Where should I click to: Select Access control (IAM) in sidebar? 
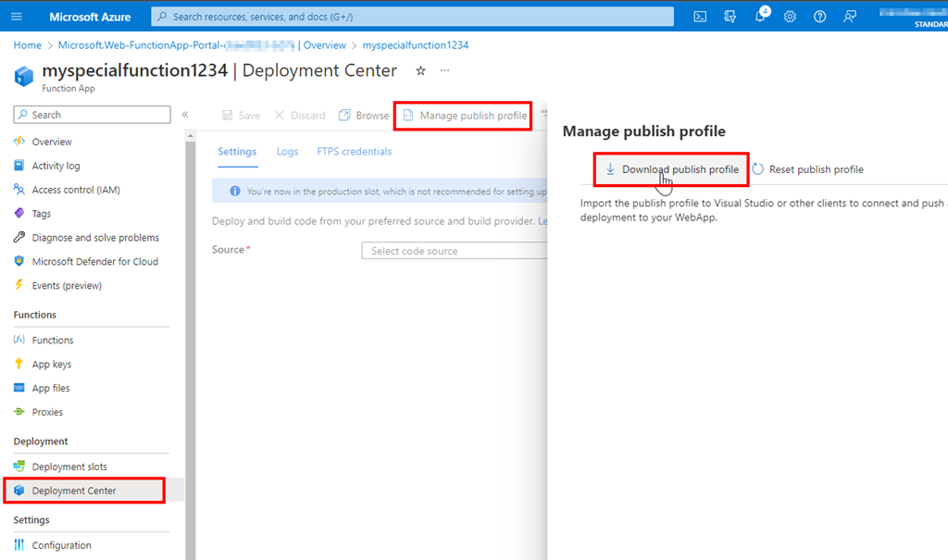(x=75, y=190)
